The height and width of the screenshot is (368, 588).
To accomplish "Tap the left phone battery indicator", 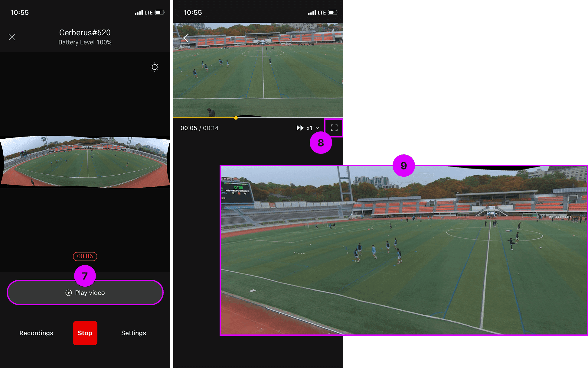I will coord(159,12).
